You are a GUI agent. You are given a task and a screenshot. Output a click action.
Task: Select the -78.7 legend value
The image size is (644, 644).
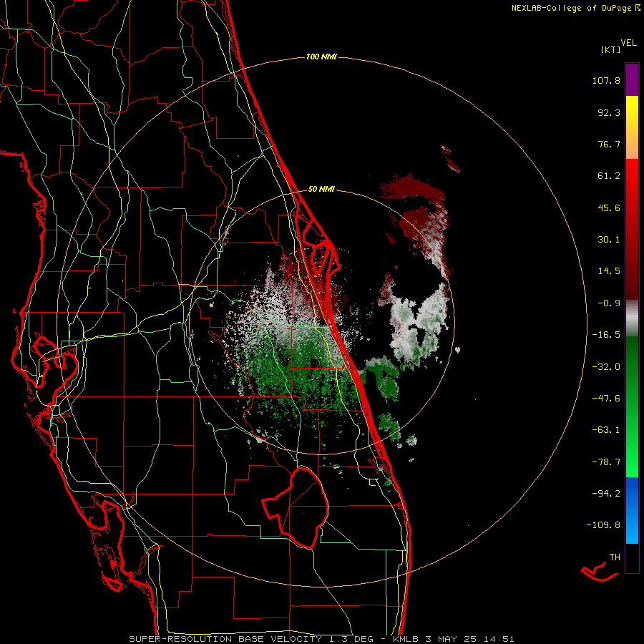pos(606,462)
